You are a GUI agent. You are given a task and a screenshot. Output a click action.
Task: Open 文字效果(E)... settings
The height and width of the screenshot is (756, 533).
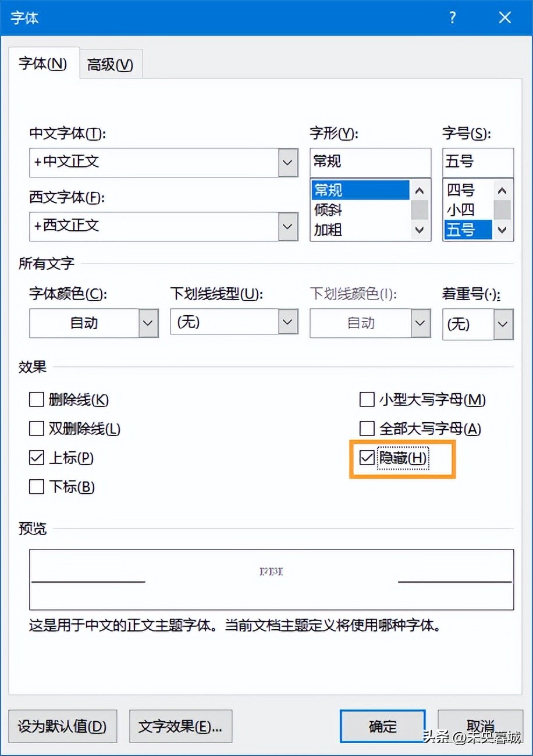(x=180, y=726)
